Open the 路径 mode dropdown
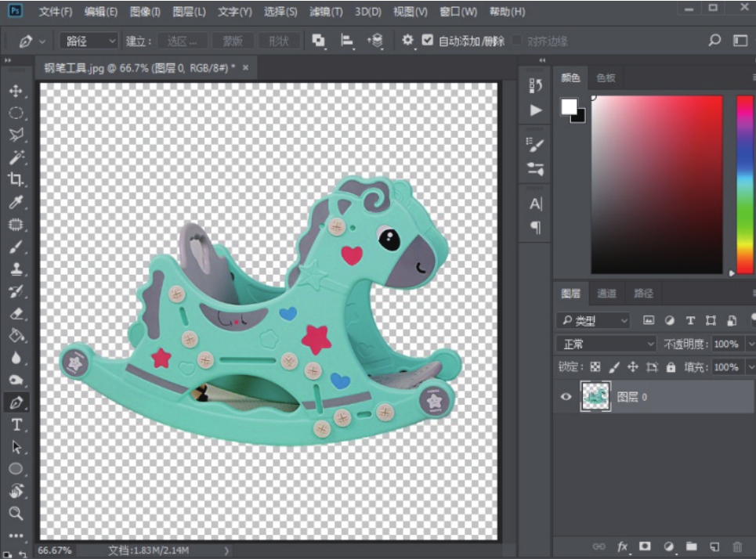The image size is (756, 559). click(89, 41)
